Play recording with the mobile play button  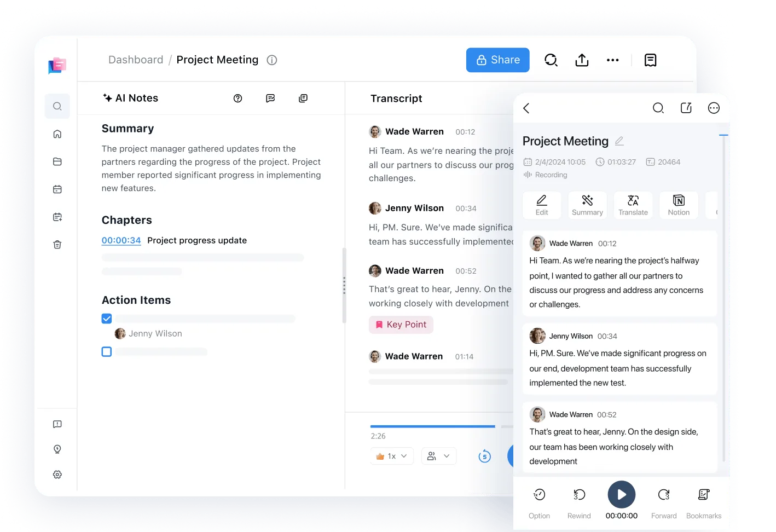(622, 495)
